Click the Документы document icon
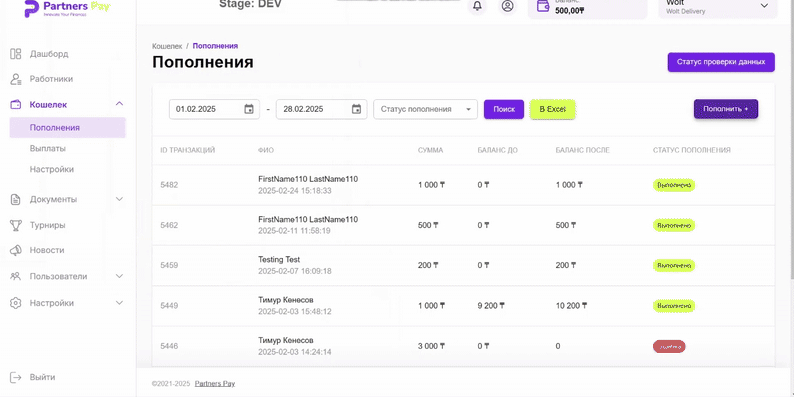Screen dimensions: 794x397 tap(16, 199)
